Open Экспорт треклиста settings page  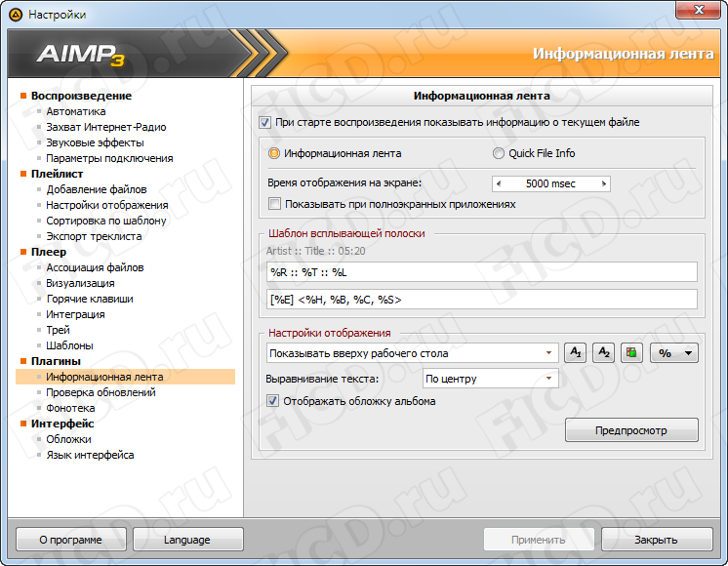[94, 236]
